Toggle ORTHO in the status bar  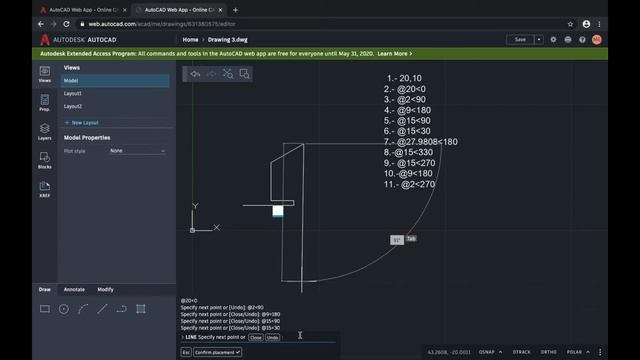(548, 352)
